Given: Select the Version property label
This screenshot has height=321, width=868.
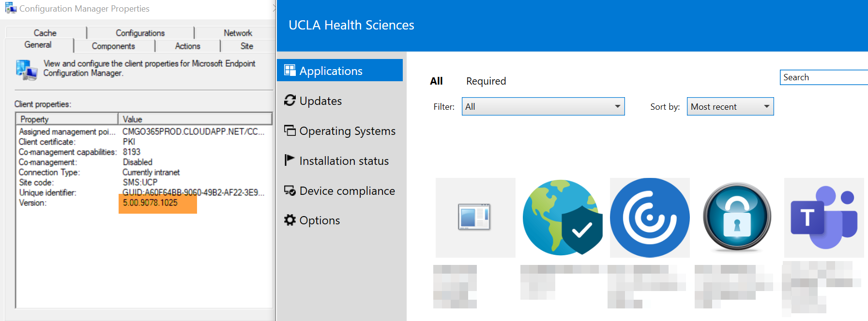Looking at the screenshot, I should 32,203.
